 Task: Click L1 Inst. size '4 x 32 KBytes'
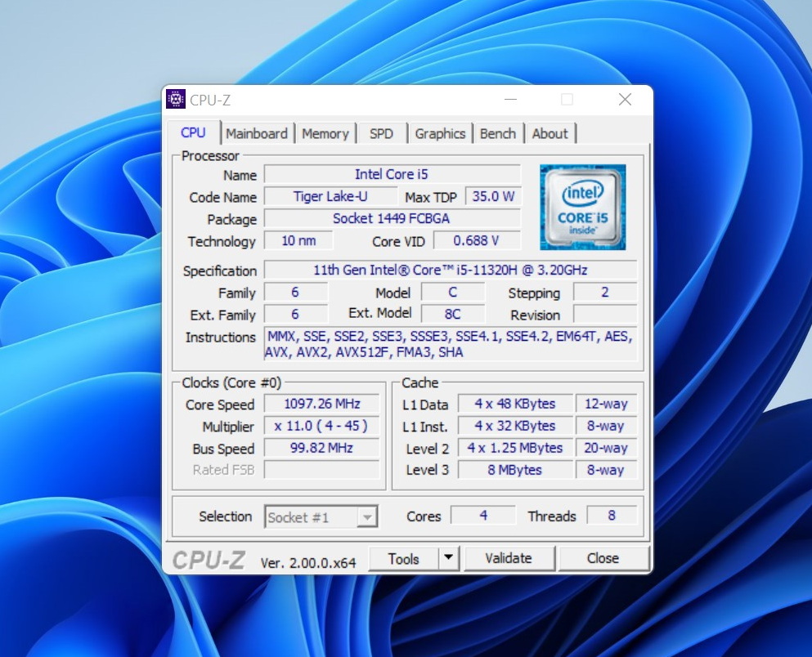[x=515, y=426]
